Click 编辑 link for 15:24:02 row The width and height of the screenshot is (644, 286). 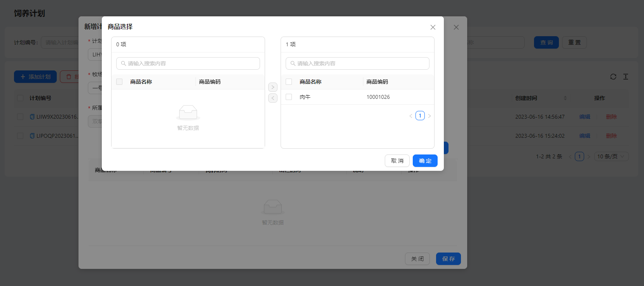[x=585, y=136]
